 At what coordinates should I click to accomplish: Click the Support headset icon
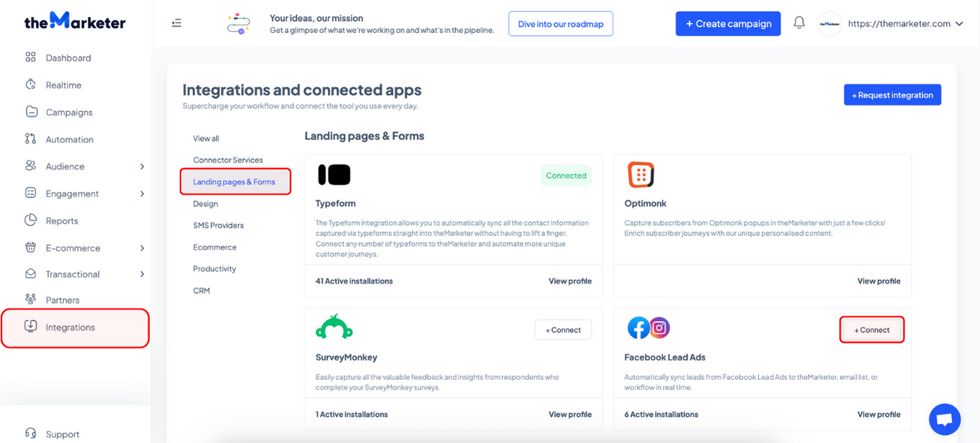(x=30, y=433)
